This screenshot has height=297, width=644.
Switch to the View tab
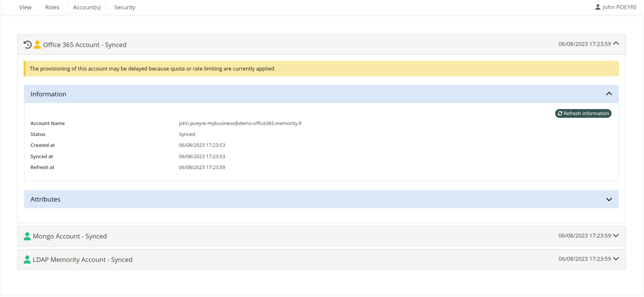click(x=25, y=7)
